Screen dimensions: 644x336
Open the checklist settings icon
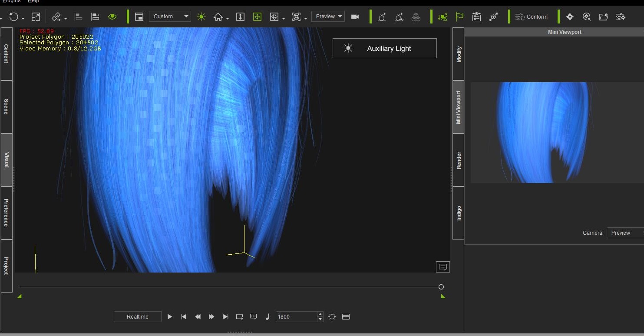point(476,17)
